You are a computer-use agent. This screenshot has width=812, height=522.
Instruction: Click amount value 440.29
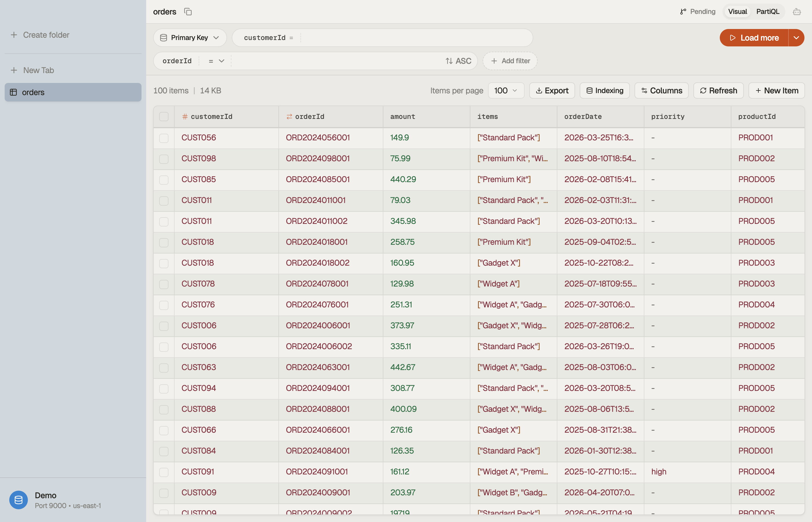coord(403,179)
